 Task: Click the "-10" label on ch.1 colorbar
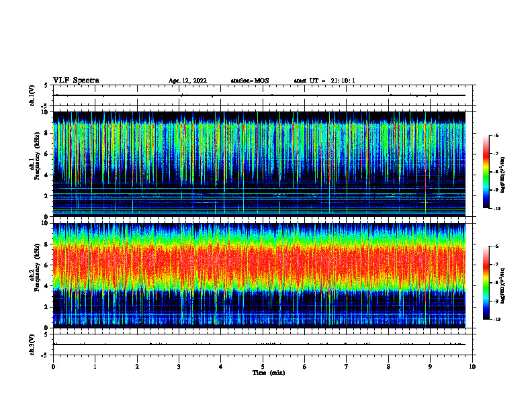(496, 209)
